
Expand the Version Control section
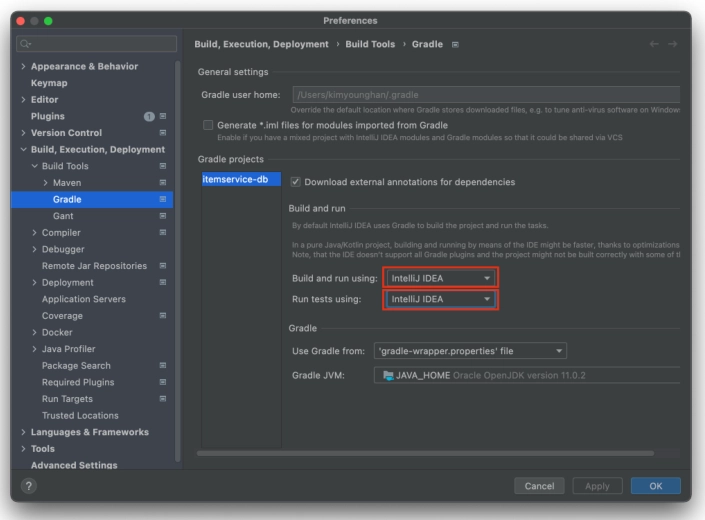coord(23,133)
